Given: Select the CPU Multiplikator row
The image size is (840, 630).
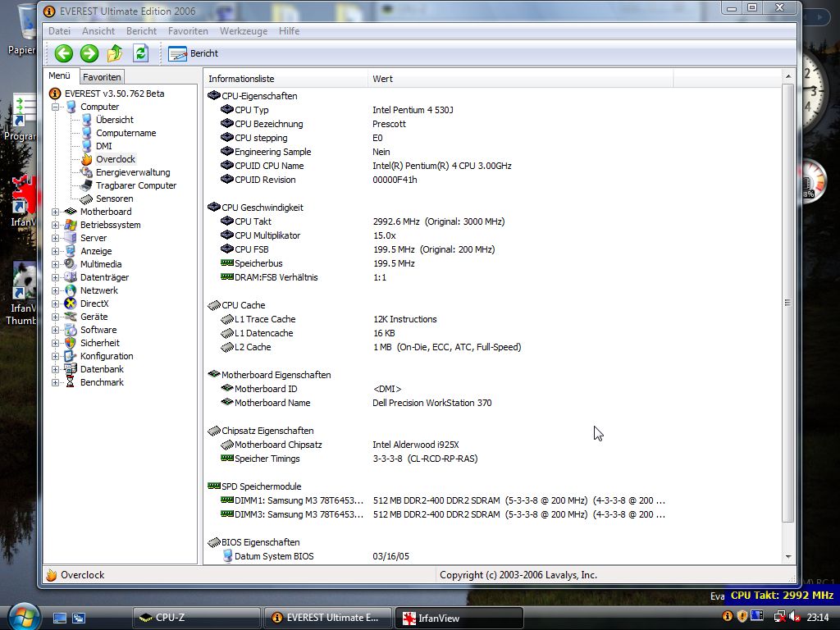Looking at the screenshot, I should pos(438,235).
